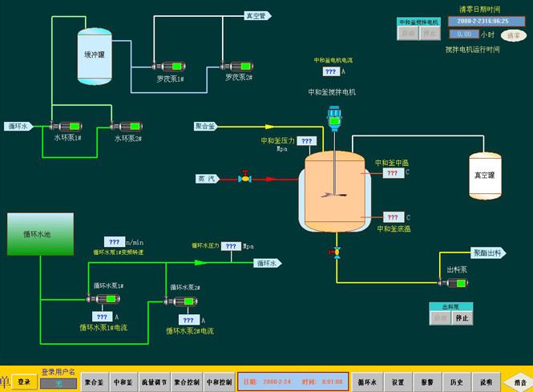Click the reactor bottom outlet valve
The width and height of the screenshot is (533, 392).
coord(335,253)
